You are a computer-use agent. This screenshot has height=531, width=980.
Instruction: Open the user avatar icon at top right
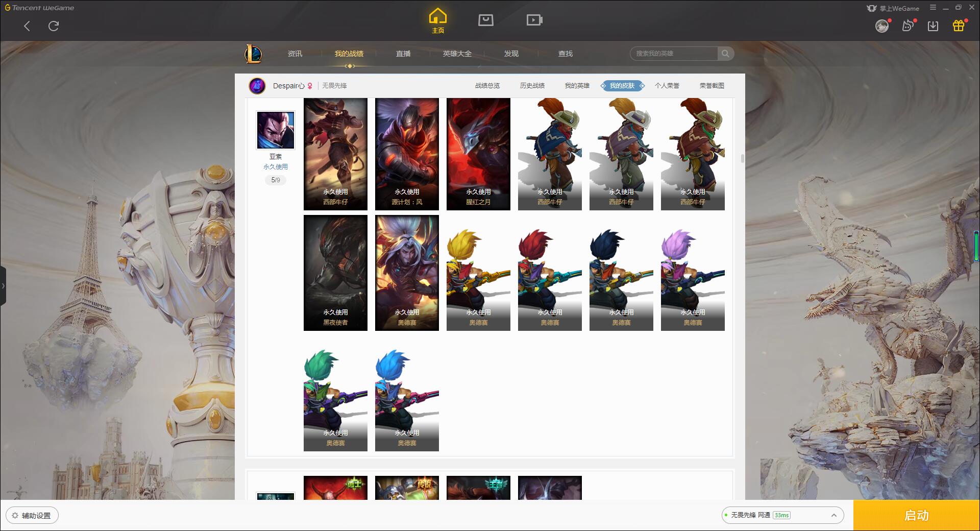(881, 26)
